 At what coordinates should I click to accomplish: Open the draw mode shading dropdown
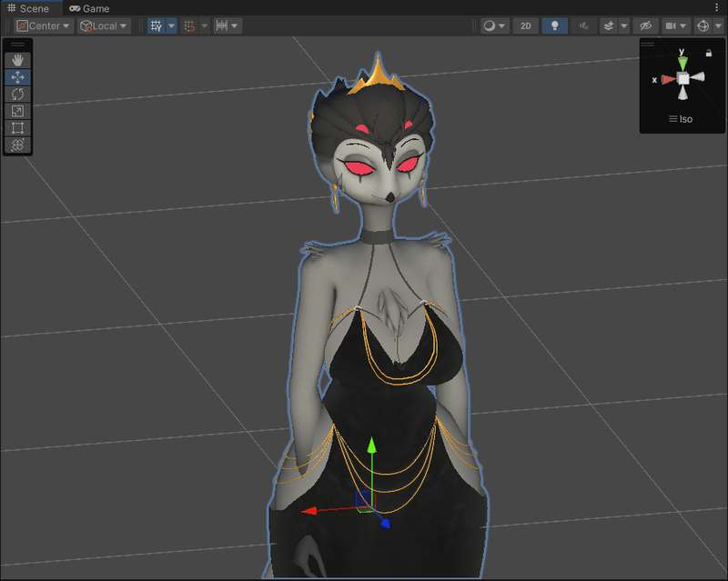point(494,26)
